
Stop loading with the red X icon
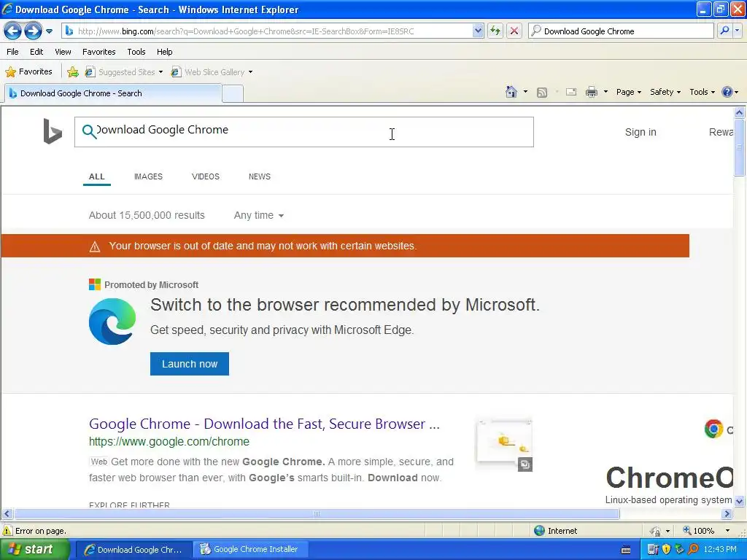514,31
